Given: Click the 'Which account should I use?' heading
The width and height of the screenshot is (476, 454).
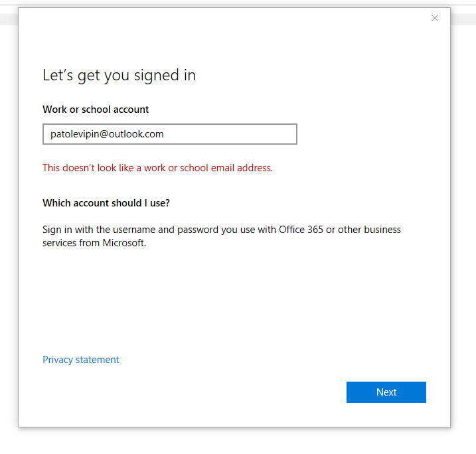Looking at the screenshot, I should coord(106,202).
